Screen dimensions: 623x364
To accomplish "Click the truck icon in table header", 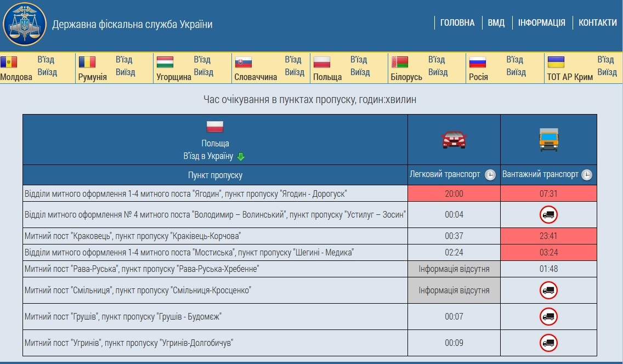I will click(548, 139).
